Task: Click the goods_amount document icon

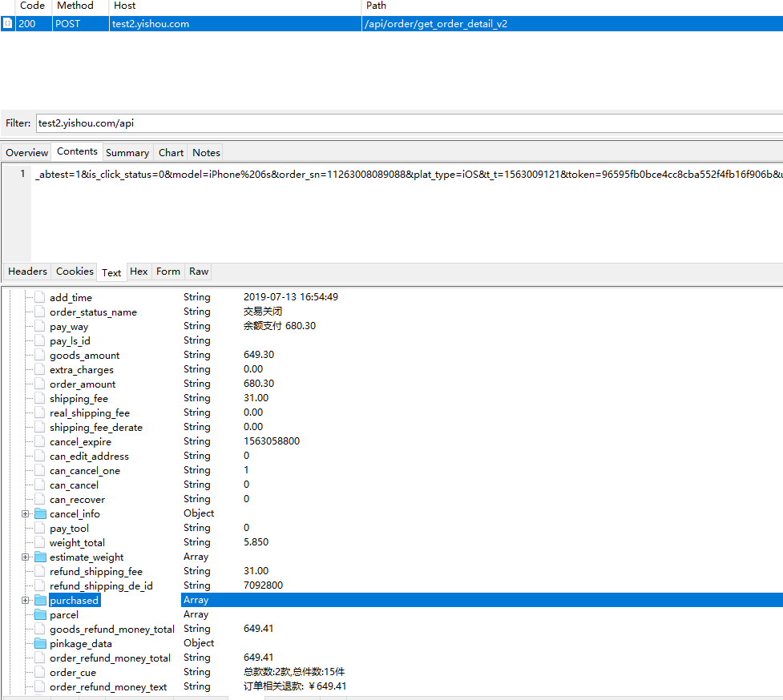Action: pos(40,356)
